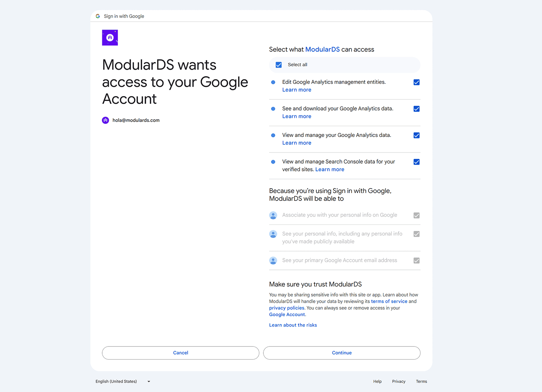This screenshot has height=392, width=542.
Task: Open Learn more under See and download Analytics data
Action: [297, 116]
